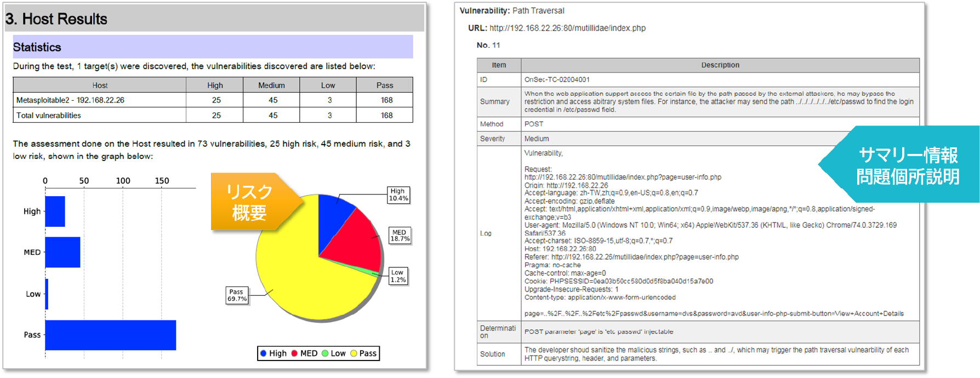The width and height of the screenshot is (980, 378).
Task: Click the MED bar in bar chart
Action: tap(62, 252)
